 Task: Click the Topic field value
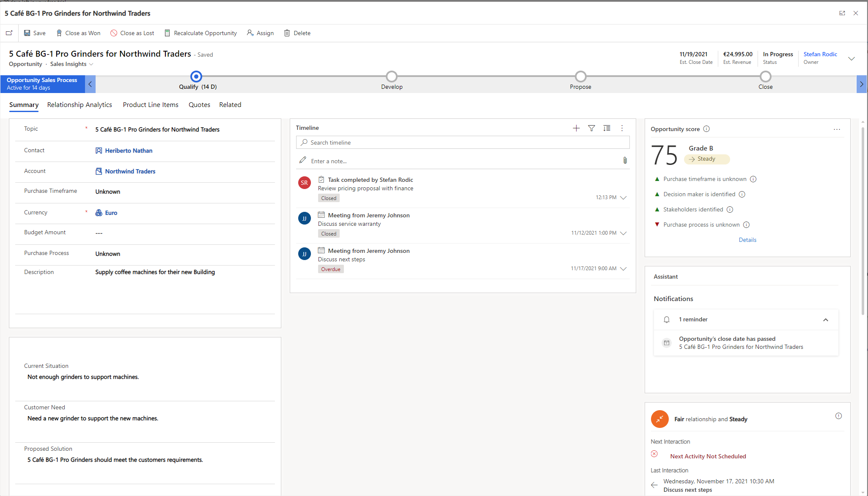click(x=157, y=129)
